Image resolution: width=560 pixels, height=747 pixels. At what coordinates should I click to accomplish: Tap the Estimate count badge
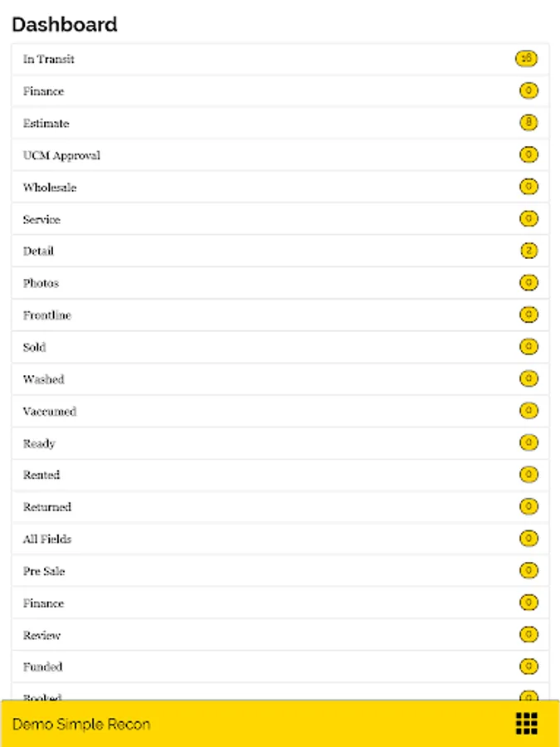coord(528,123)
